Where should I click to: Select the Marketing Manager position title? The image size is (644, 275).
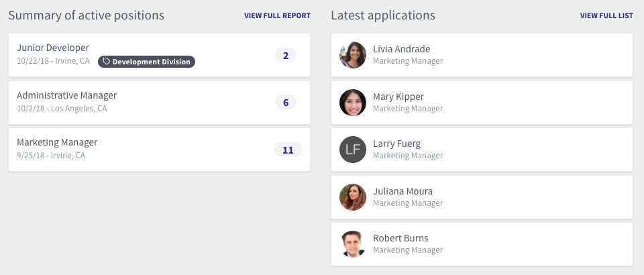(x=57, y=142)
